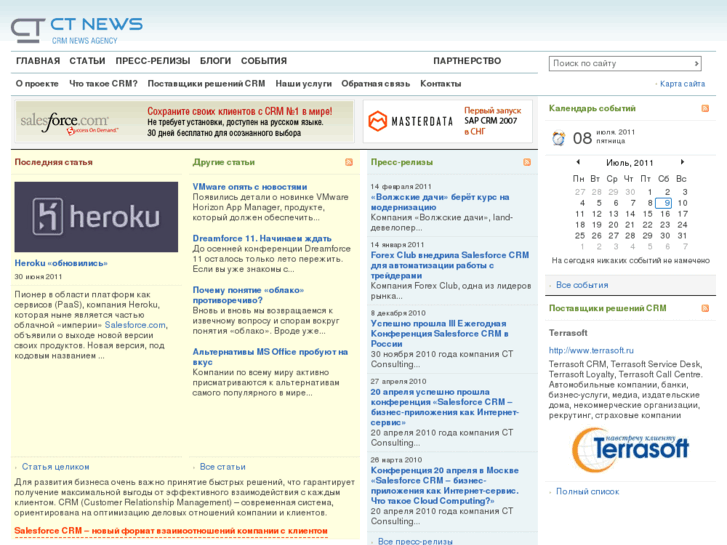
Task: Click the Последняя статья heading
Action: [x=53, y=162]
